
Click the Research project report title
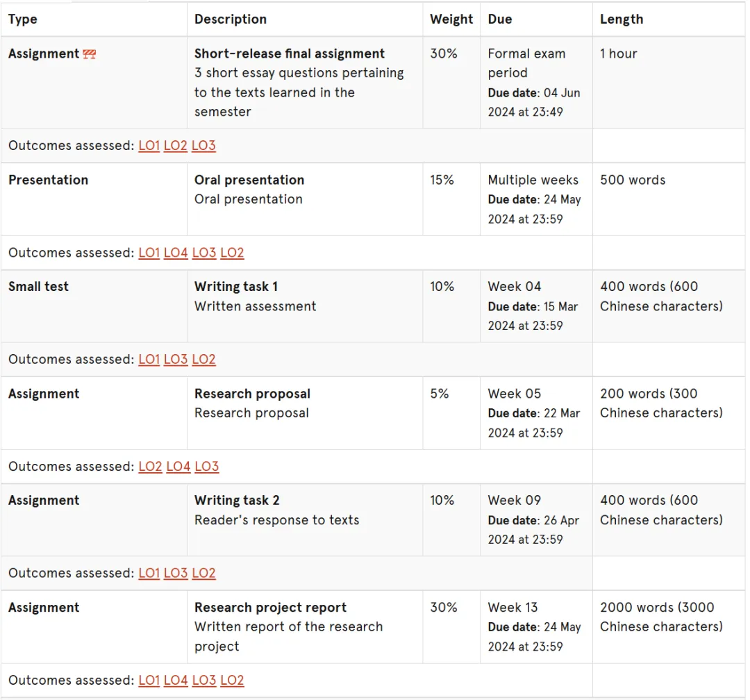270,608
